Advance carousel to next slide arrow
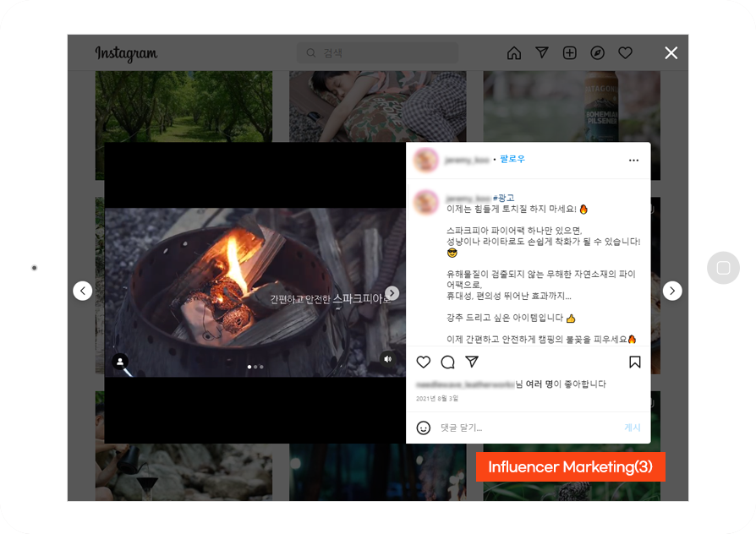 point(392,293)
